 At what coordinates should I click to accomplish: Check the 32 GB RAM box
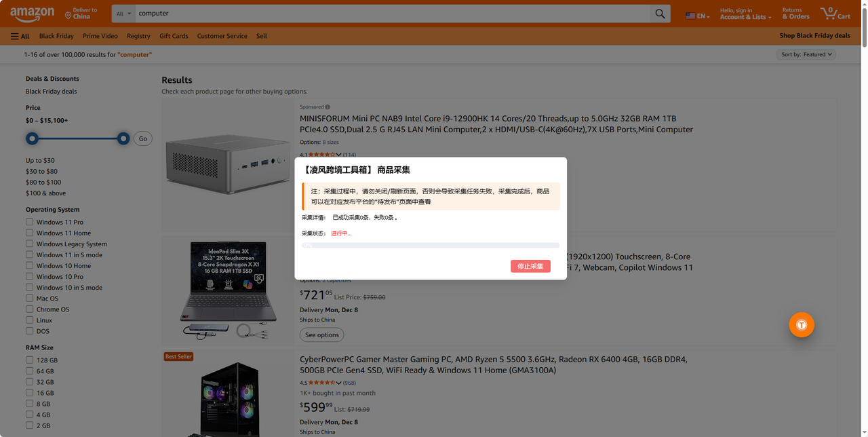pos(29,381)
